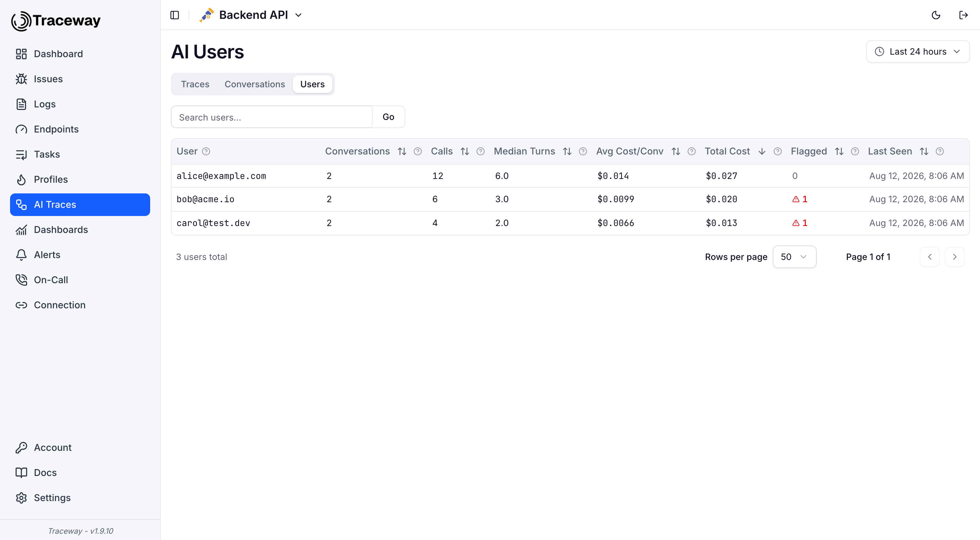The width and height of the screenshot is (980, 540).
Task: Click the logout icon
Action: [963, 15]
